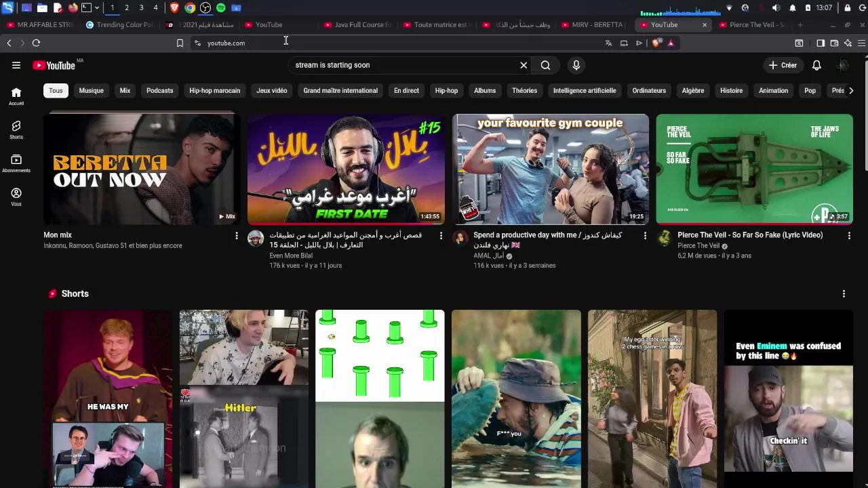
Task: Select the Mix filter chip
Action: pyautogui.click(x=125, y=90)
